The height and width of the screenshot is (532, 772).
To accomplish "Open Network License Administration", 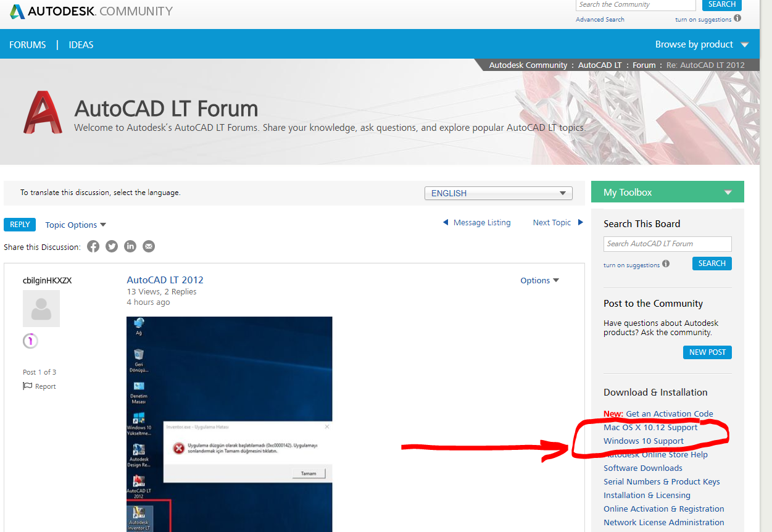I will coord(664,522).
